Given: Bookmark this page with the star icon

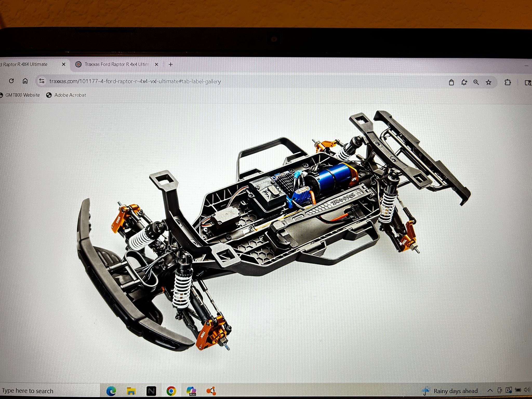Looking at the screenshot, I should 488,82.
